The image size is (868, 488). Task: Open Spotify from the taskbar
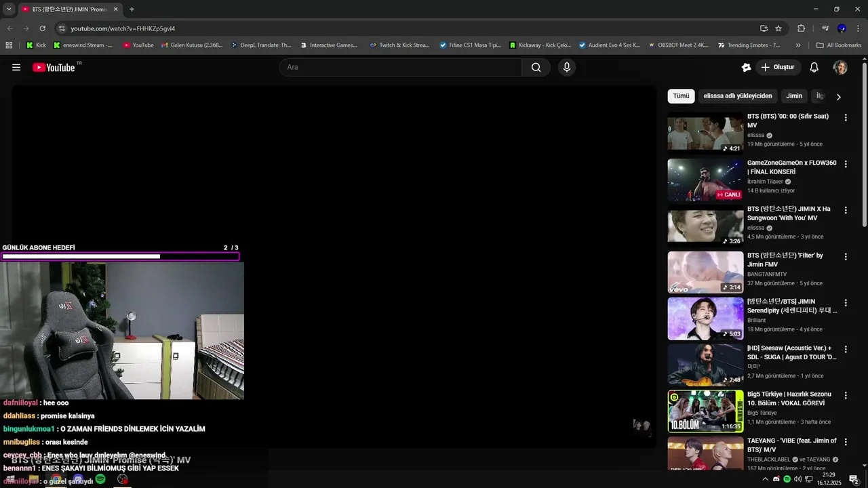point(100,479)
